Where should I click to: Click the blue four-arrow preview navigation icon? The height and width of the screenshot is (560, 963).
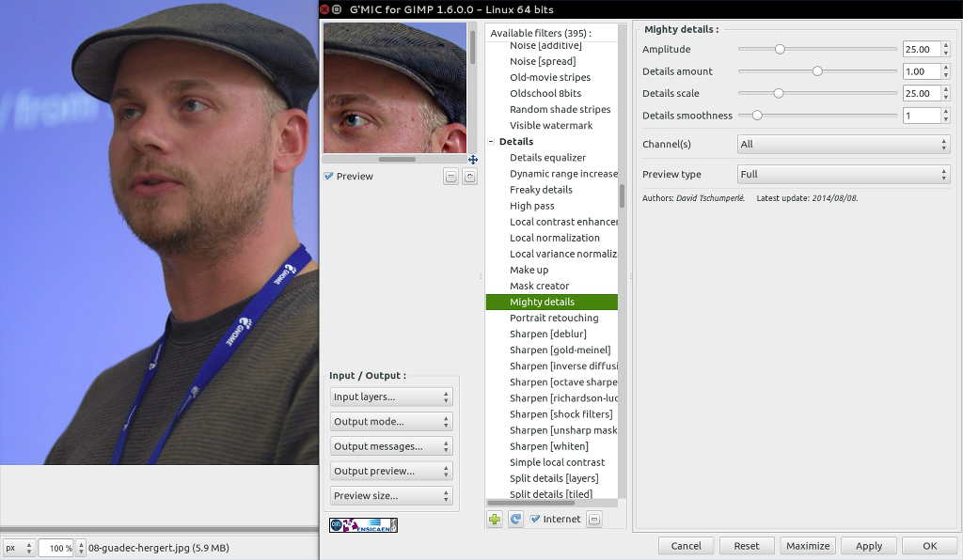[x=473, y=160]
